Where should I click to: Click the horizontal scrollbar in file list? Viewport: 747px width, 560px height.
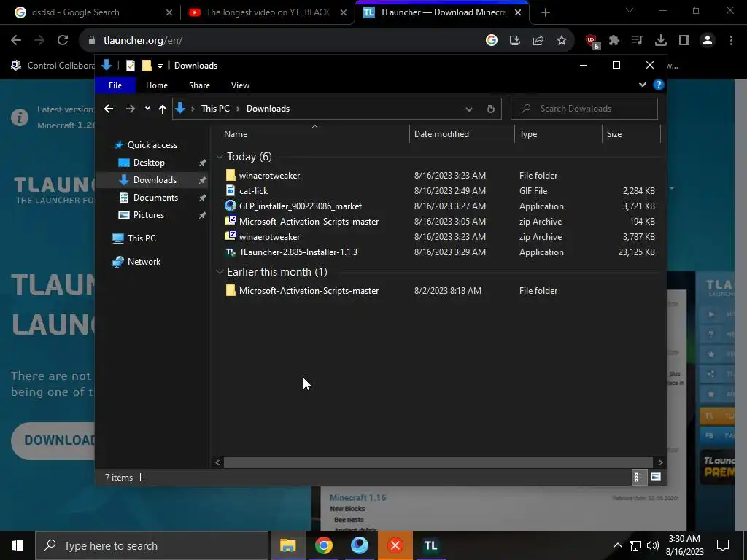click(x=438, y=462)
